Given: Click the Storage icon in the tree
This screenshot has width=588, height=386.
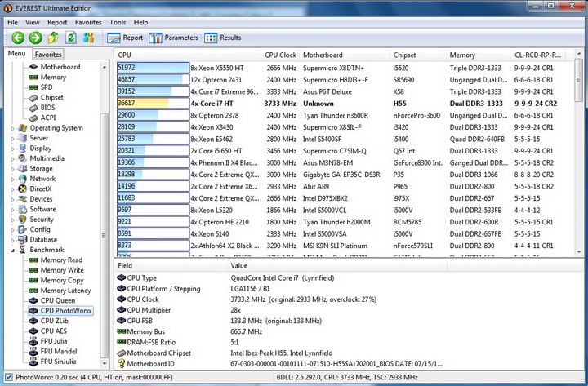Looking at the screenshot, I should pyautogui.click(x=23, y=168).
